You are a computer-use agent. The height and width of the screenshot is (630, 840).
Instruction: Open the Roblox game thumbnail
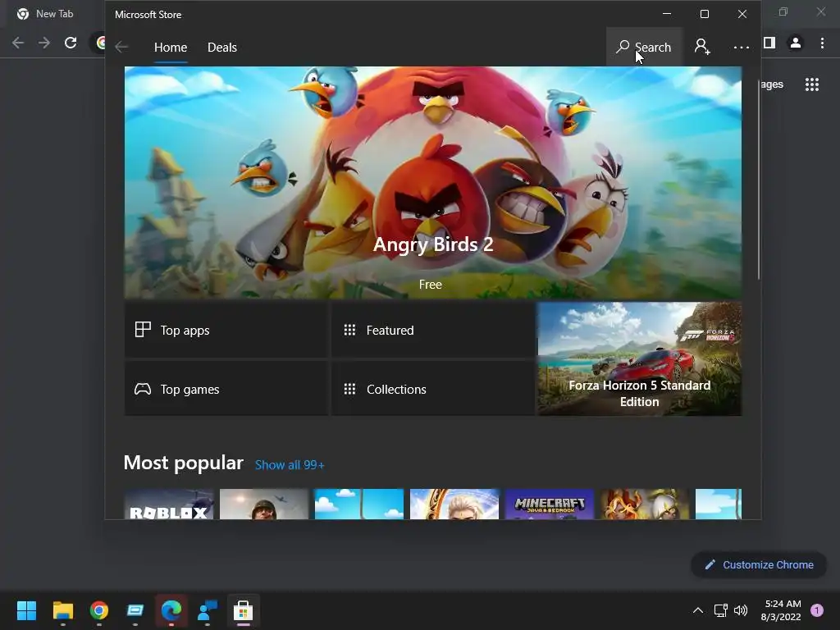(x=169, y=504)
